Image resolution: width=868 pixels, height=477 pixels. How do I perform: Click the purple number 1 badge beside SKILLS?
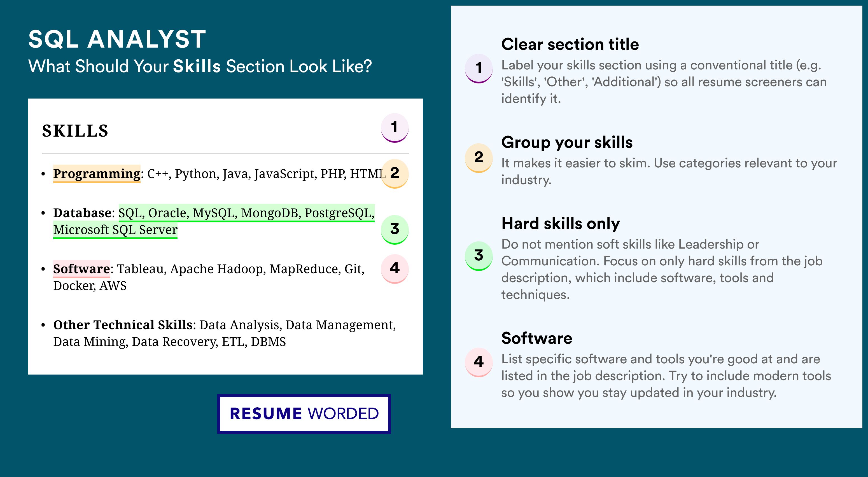[395, 128]
